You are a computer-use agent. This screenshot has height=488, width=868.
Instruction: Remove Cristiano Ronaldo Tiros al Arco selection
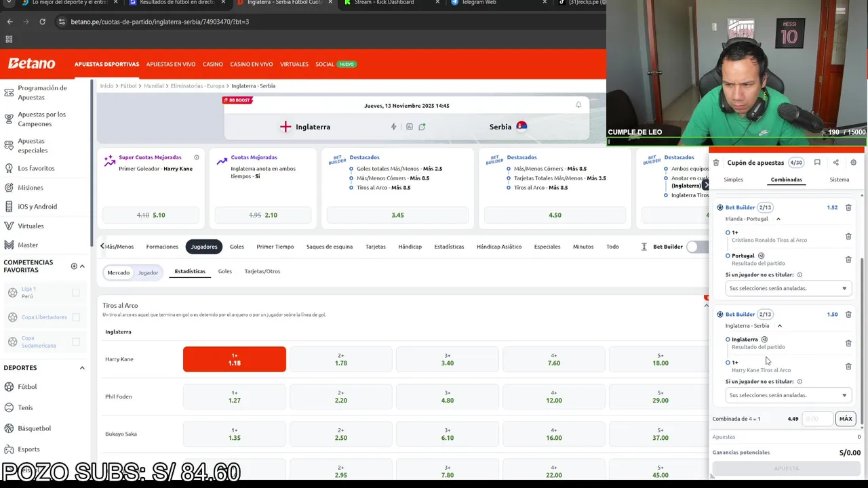point(848,237)
